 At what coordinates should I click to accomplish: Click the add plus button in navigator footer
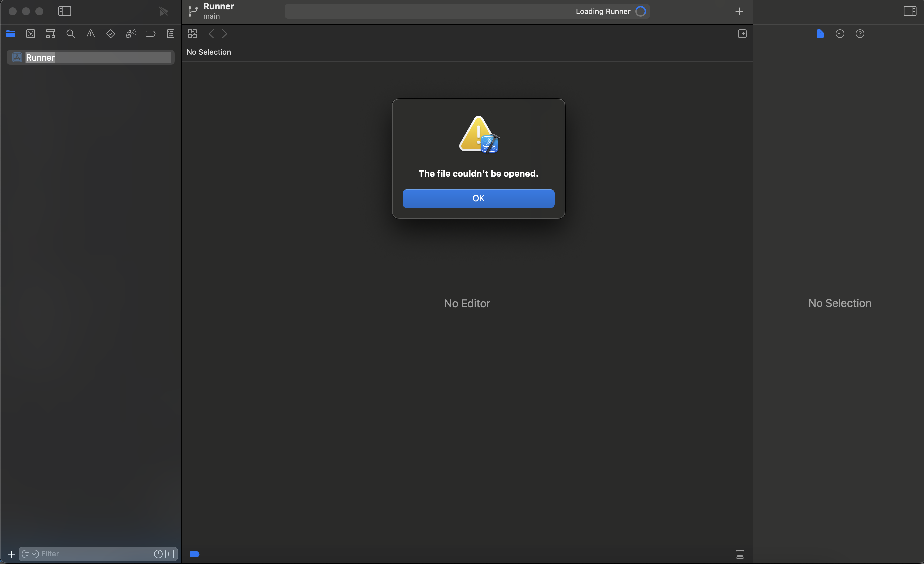(11, 554)
